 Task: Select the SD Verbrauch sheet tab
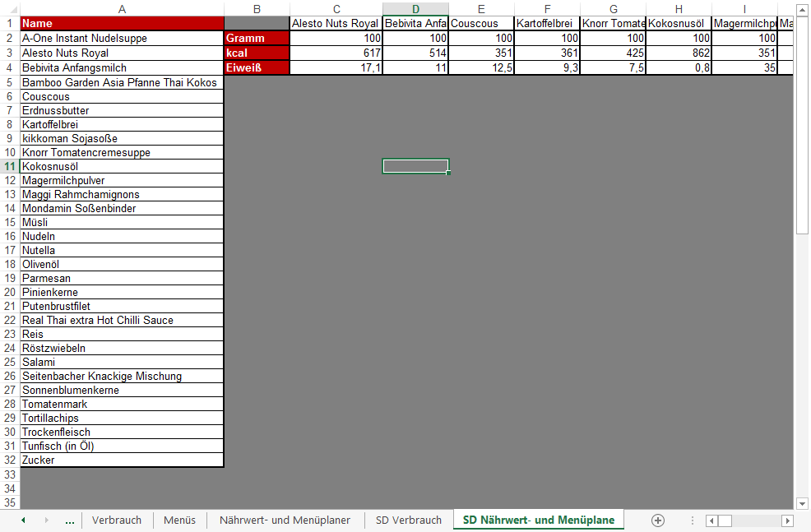pos(408,520)
